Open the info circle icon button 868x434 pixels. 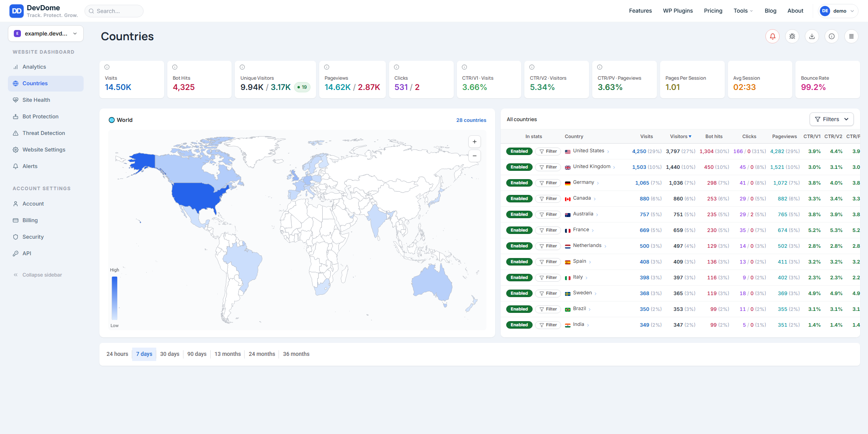[x=832, y=36]
